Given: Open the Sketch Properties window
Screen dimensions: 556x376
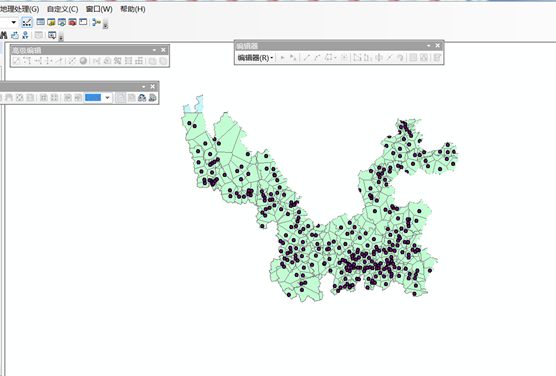Looking at the screenshot, I should [x=424, y=57].
